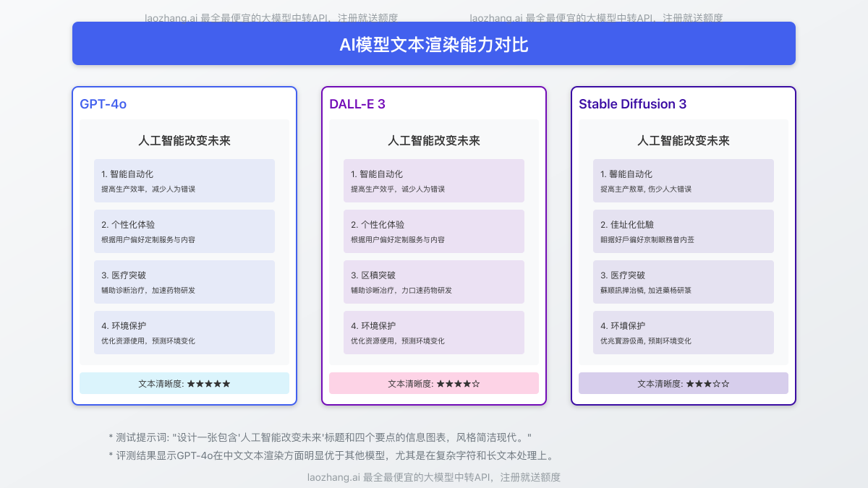Viewport: 868px width, 488px height.
Task: Click the five-star 文本清晰度 rating under GPT-4o
Action: point(184,383)
